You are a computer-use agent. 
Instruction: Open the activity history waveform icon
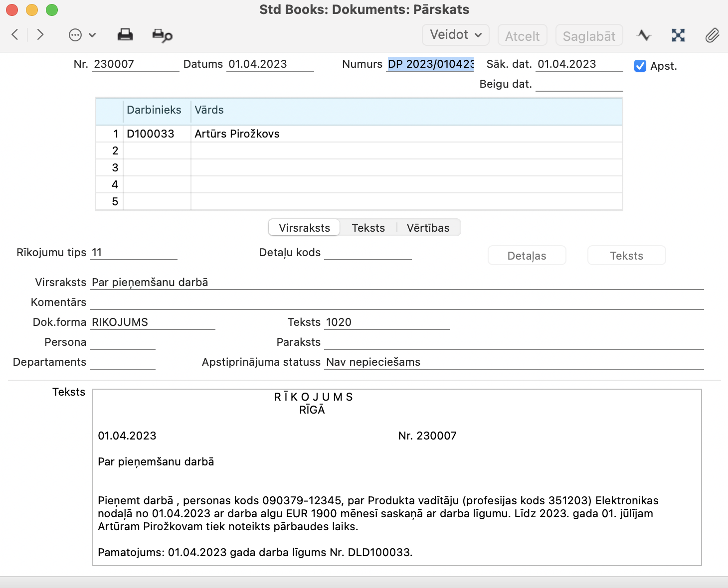pos(644,35)
